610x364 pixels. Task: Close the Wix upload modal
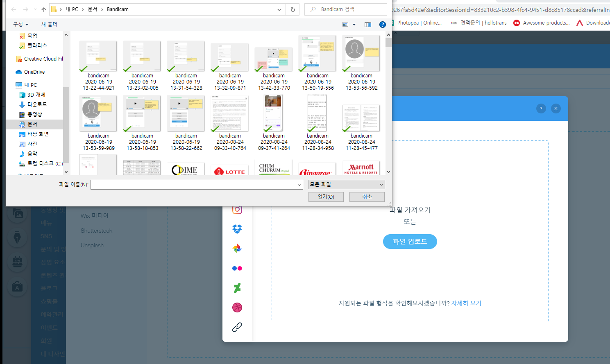click(x=556, y=109)
